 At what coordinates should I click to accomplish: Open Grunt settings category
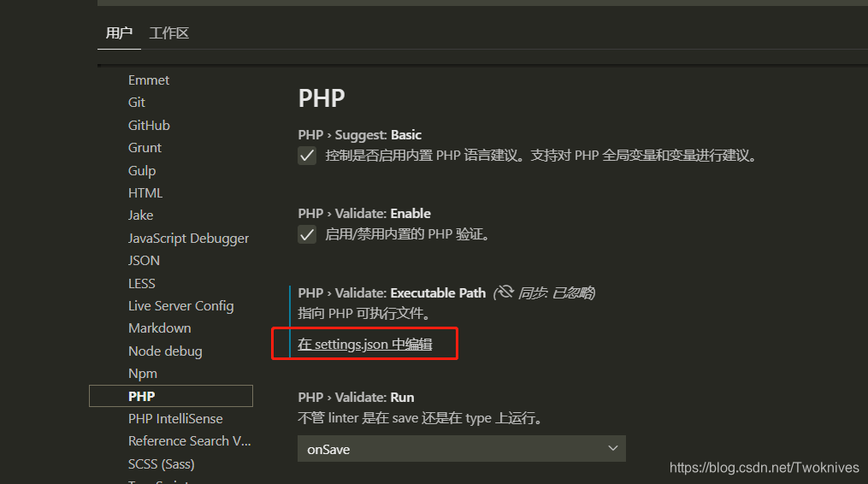(145, 148)
